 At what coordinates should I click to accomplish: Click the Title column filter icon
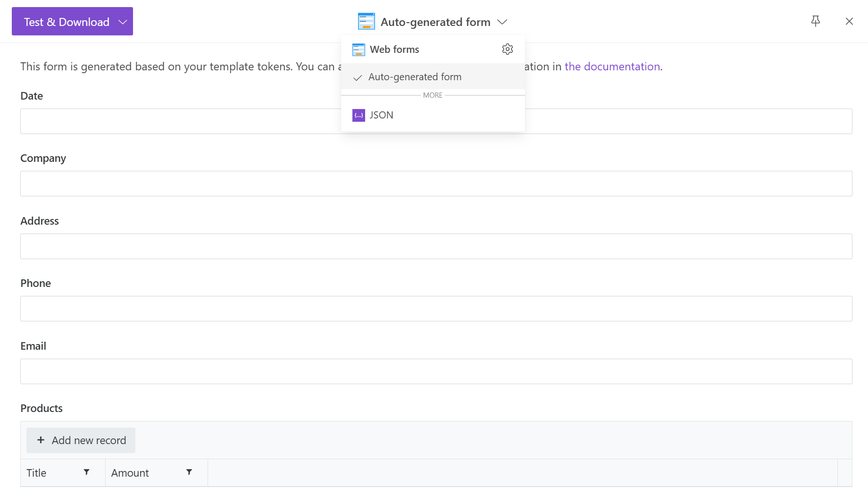(87, 472)
